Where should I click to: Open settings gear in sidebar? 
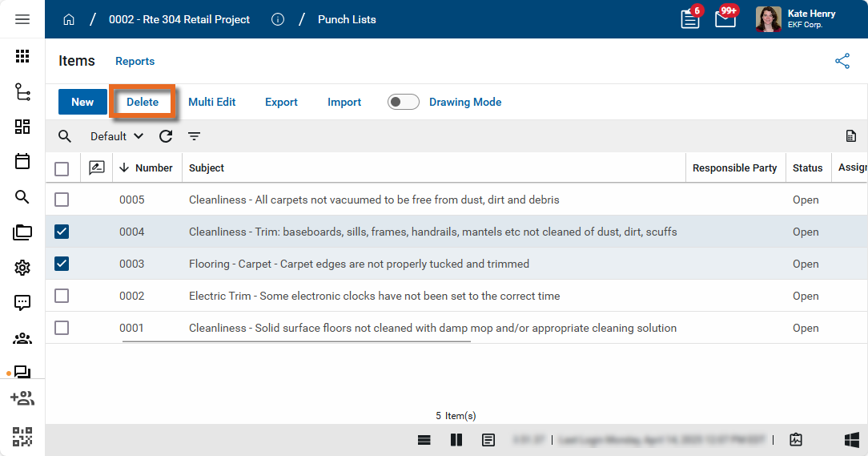pos(22,268)
